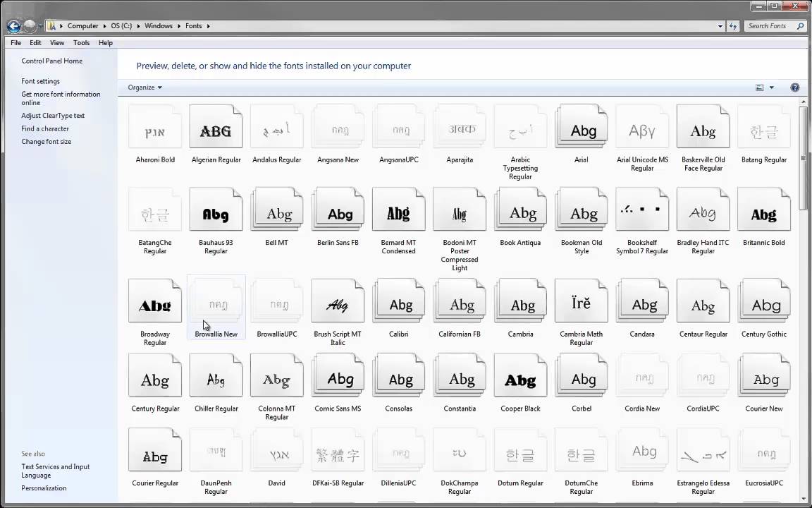Click the Windows breadcrumb segment
Screen dimensions: 812x508
point(159,26)
